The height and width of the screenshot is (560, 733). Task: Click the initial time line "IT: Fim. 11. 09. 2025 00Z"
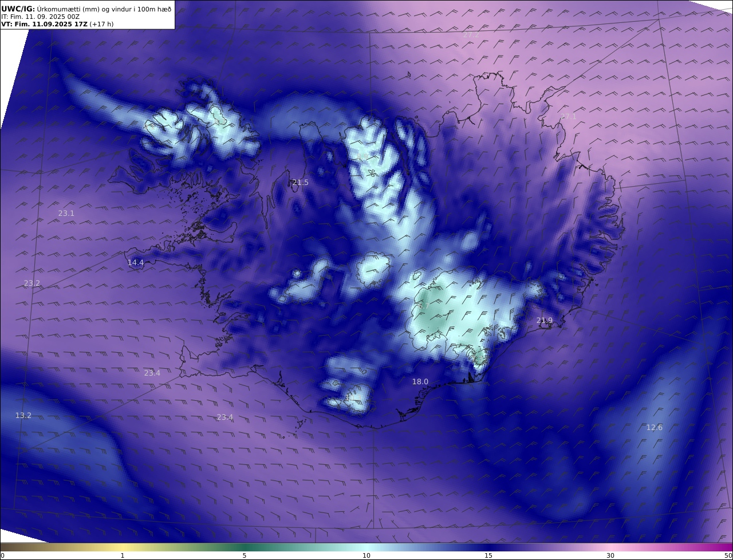(40, 17)
